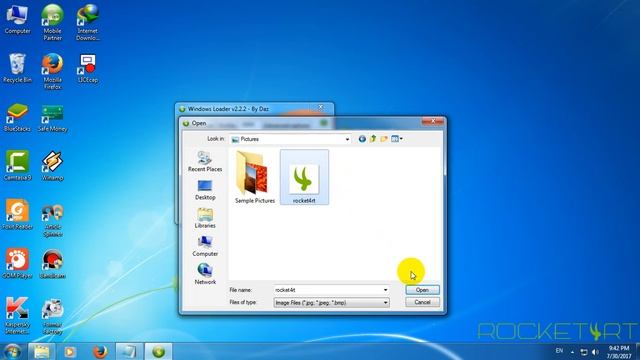Select Computer in the places bar
The width and height of the screenshot is (640, 360).
click(205, 246)
